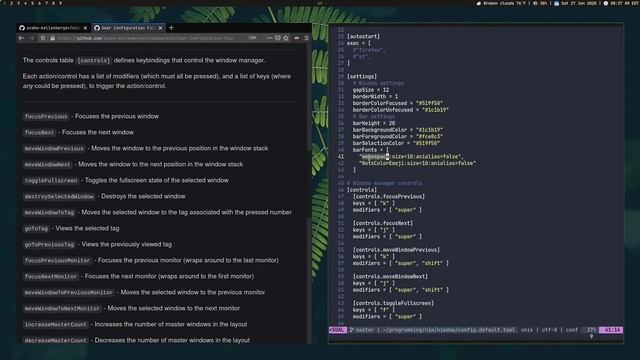Click the calendar icon in status bar
Image resolution: width=640 pixels, height=360 pixels.
pos(556,3)
